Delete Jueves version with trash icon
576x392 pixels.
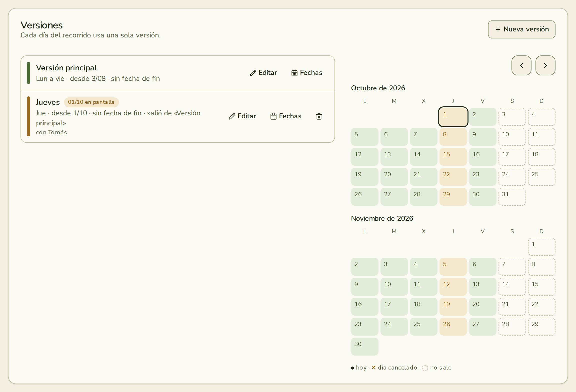pyautogui.click(x=319, y=116)
